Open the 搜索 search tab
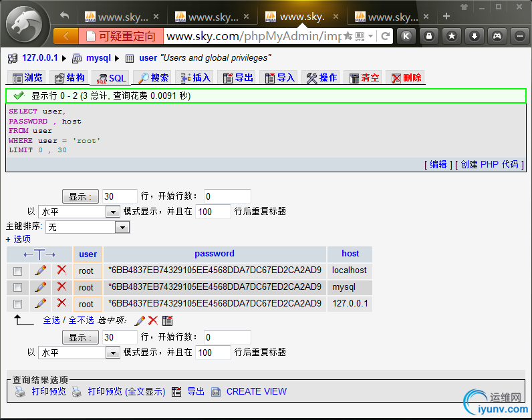Screen dimensions: 532x420 click(153, 78)
